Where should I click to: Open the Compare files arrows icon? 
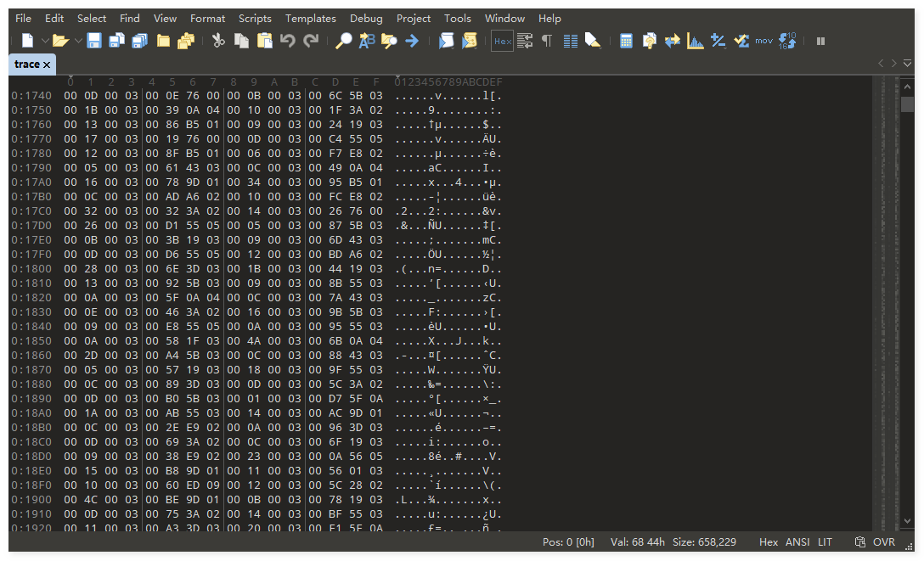point(673,41)
